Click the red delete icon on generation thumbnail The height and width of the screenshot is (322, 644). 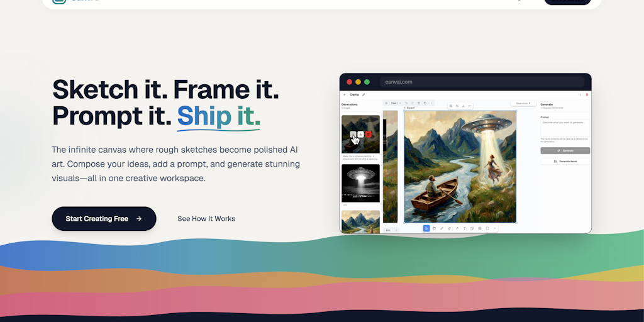(369, 135)
